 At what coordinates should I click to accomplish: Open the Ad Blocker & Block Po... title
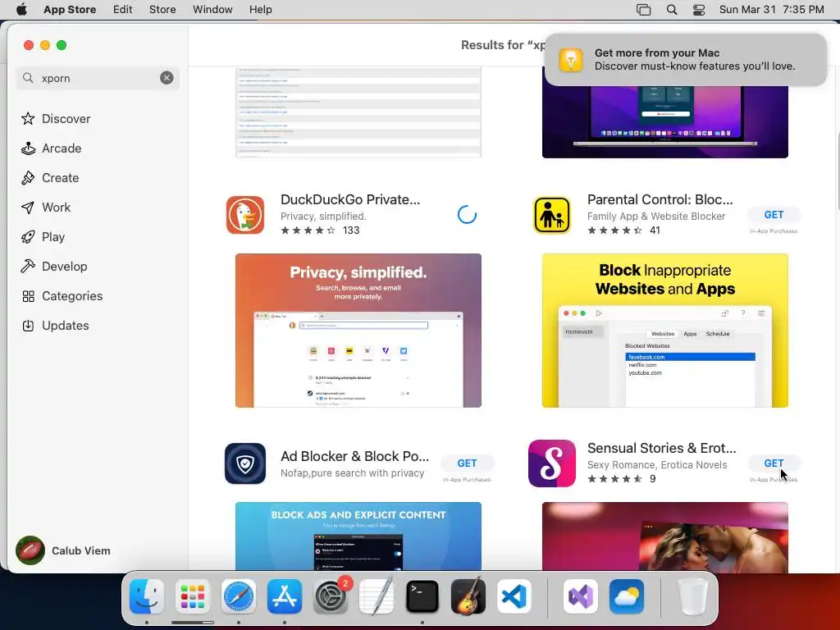354,456
